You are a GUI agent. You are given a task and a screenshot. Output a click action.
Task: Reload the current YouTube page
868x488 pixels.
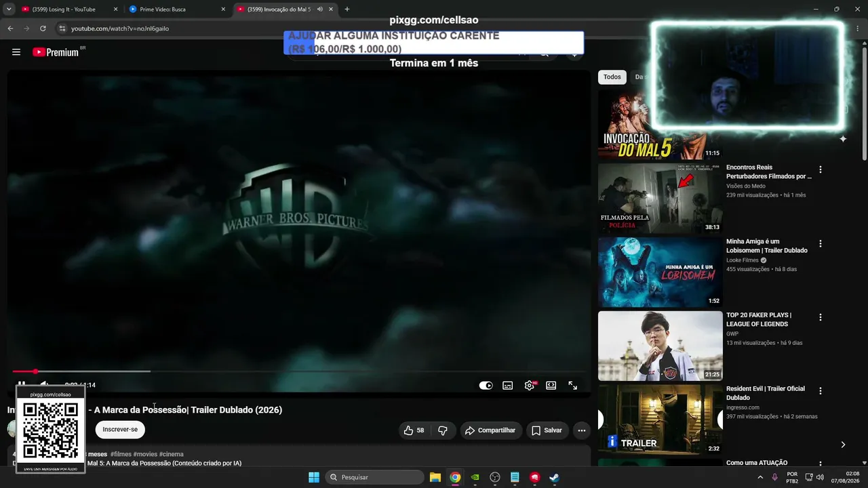click(x=43, y=28)
